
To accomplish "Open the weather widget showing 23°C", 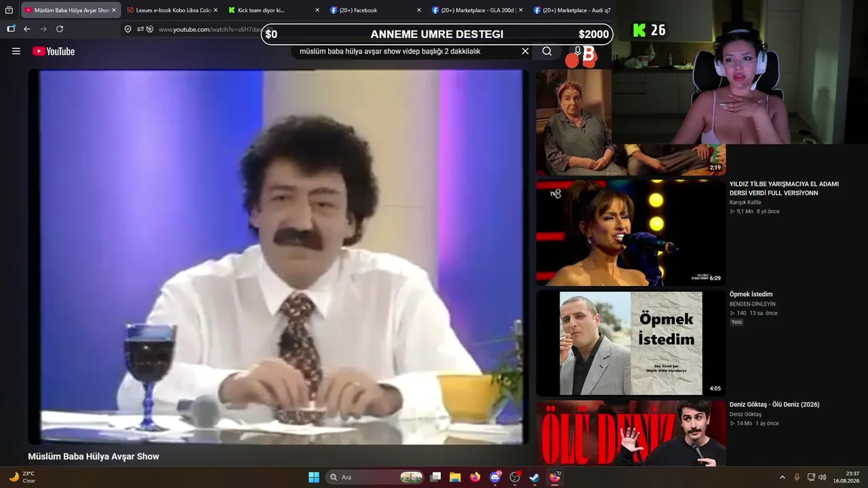I will (21, 477).
